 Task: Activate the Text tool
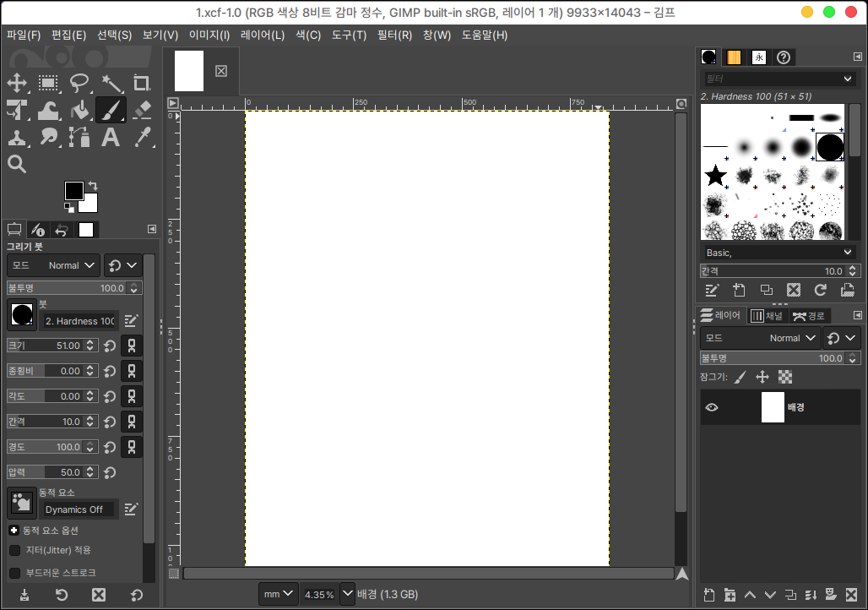pyautogui.click(x=110, y=137)
